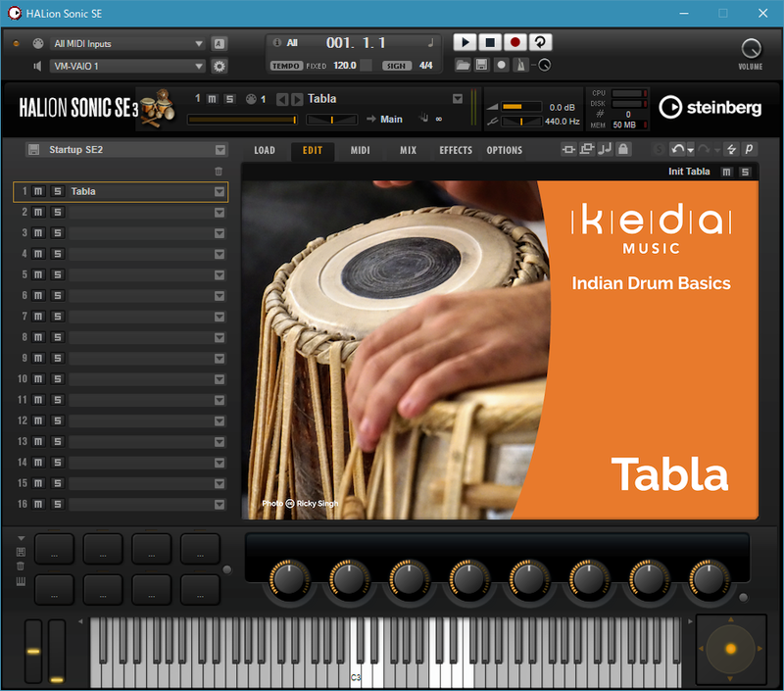Click the Main output routing label
Viewport: 784px width, 691px height.
[x=391, y=120]
